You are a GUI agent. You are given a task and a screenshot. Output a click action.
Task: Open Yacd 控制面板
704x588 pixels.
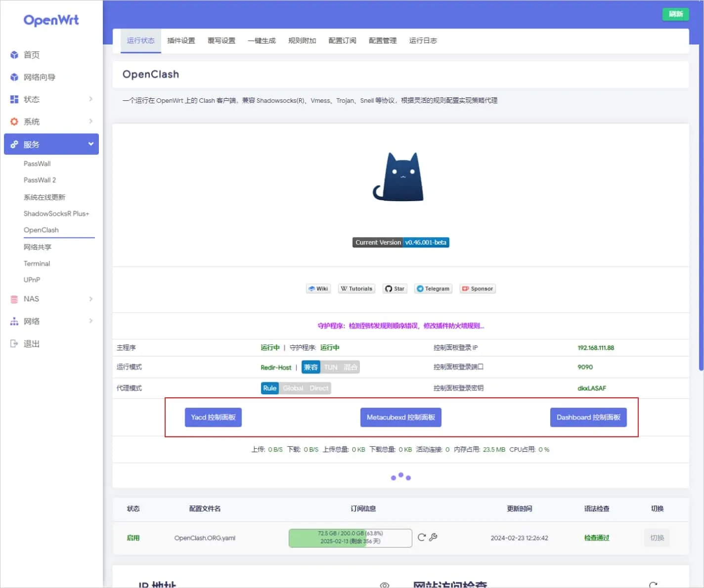(213, 418)
